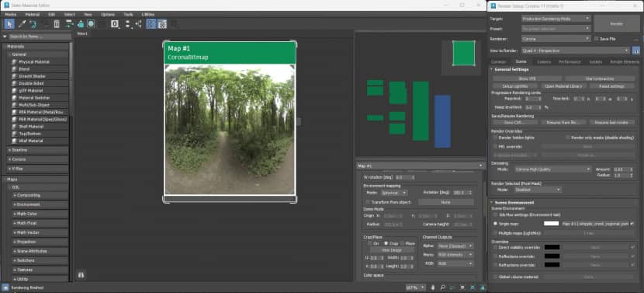Toggle Material/Map Browser panel icon
Viewport: 644px width, 293px height.
pos(151,24)
